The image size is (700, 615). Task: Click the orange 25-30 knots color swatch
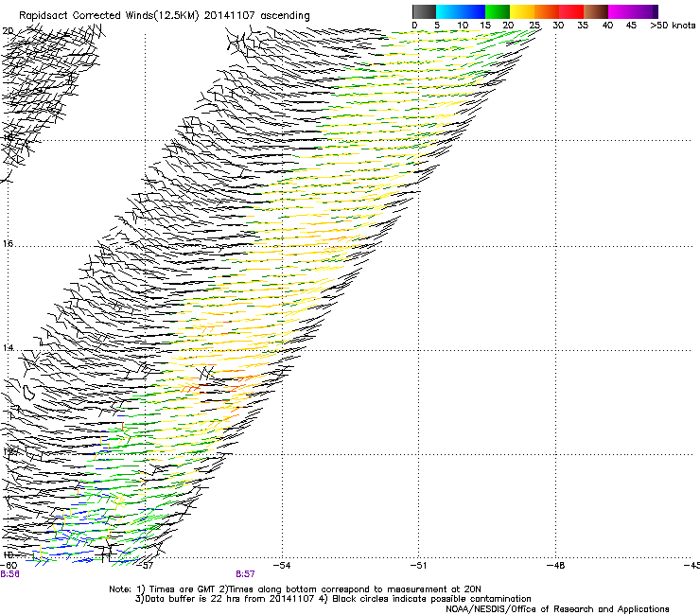547,11
